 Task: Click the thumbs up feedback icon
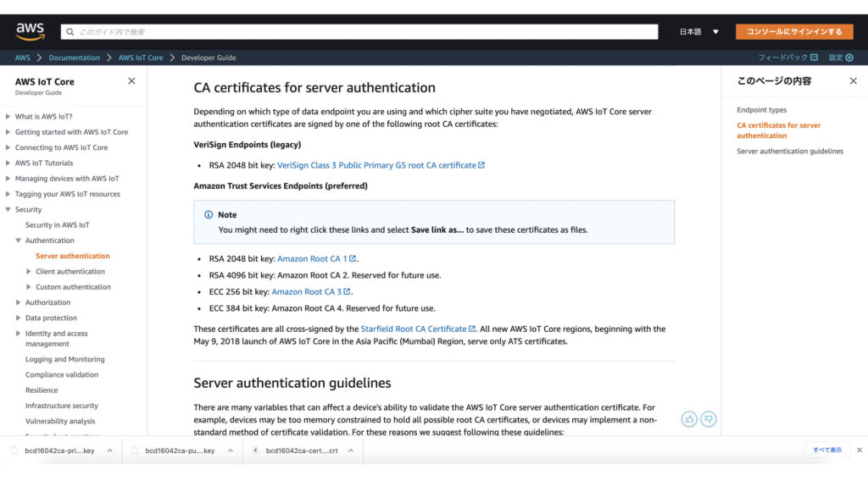point(689,418)
